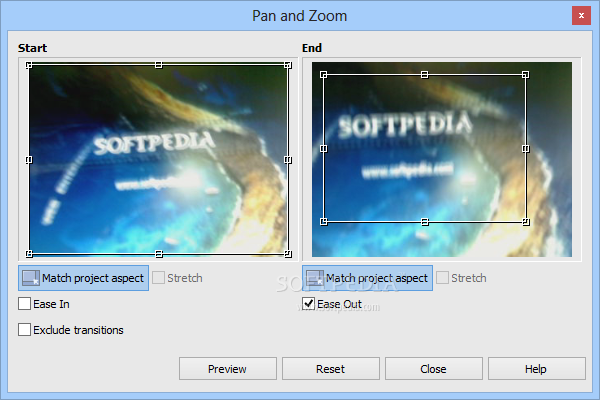Select right-middle handle of End frame
Image resolution: width=600 pixels, height=400 pixels.
pos(526,149)
